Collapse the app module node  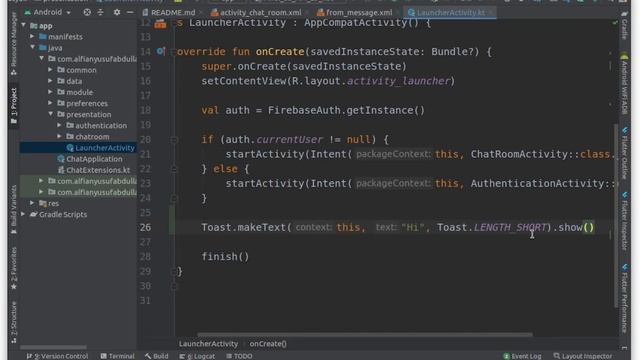24,25
